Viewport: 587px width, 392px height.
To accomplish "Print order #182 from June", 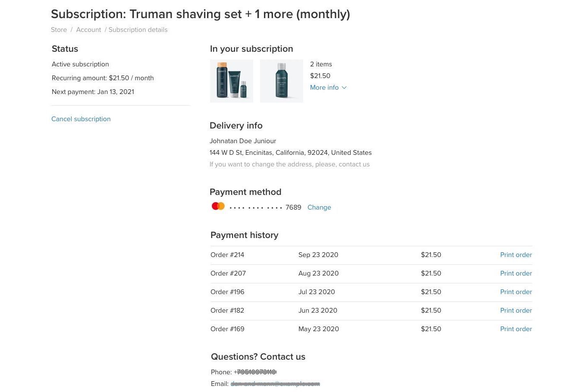I will tap(516, 310).
